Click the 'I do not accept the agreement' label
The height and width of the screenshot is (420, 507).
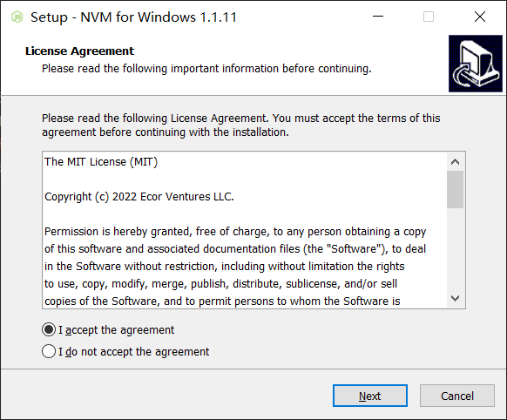pos(134,352)
